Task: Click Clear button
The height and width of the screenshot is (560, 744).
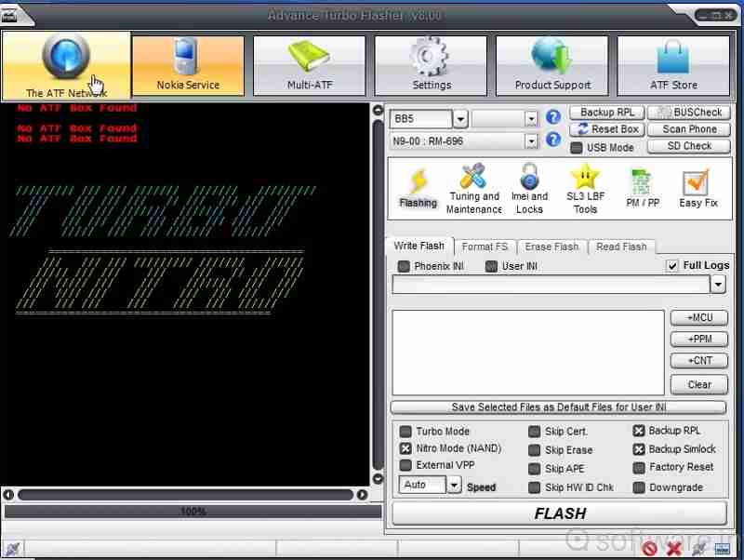Action: click(699, 384)
